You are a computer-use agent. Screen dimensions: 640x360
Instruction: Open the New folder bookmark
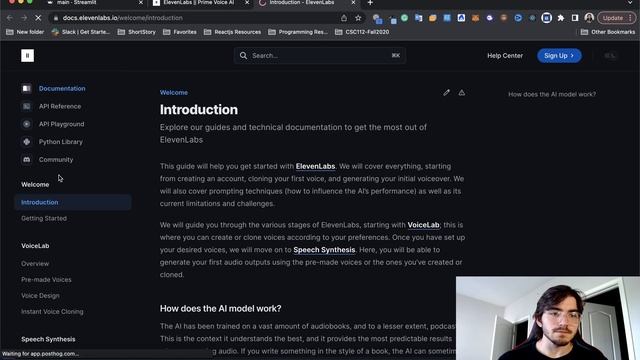[x=25, y=32]
